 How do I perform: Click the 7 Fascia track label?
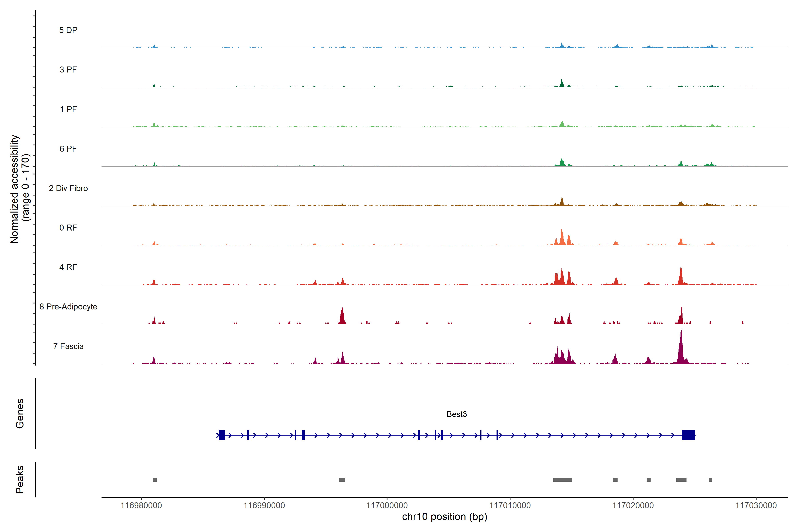click(68, 346)
